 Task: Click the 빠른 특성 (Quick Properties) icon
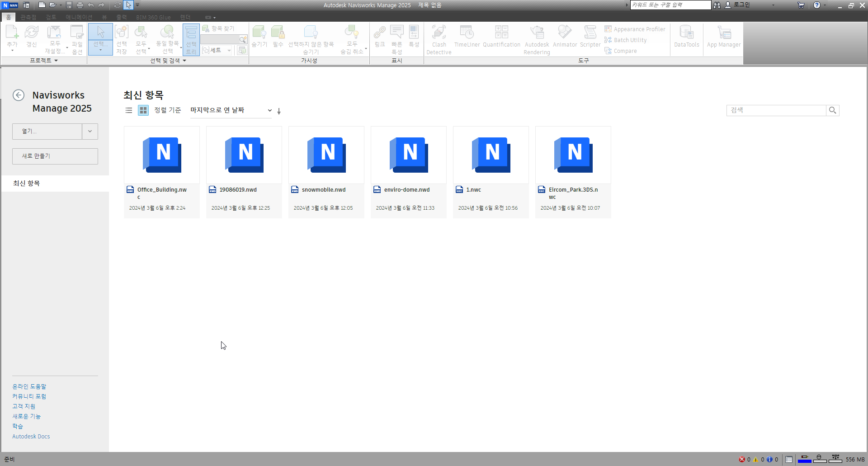(397, 39)
